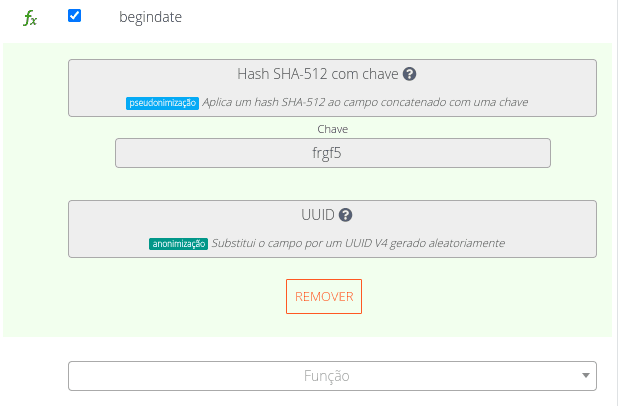Click the begindate field label
618x406 pixels.
tap(151, 17)
